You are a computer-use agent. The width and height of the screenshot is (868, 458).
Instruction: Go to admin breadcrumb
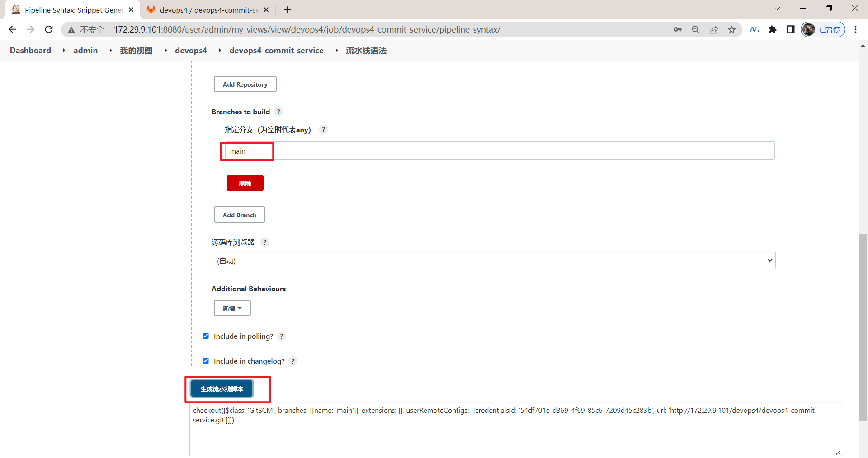tap(85, 51)
